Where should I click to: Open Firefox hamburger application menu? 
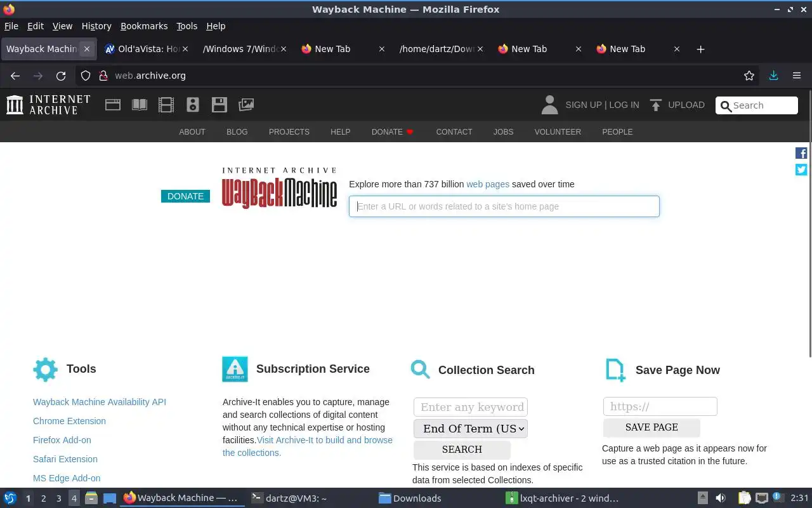(797, 76)
